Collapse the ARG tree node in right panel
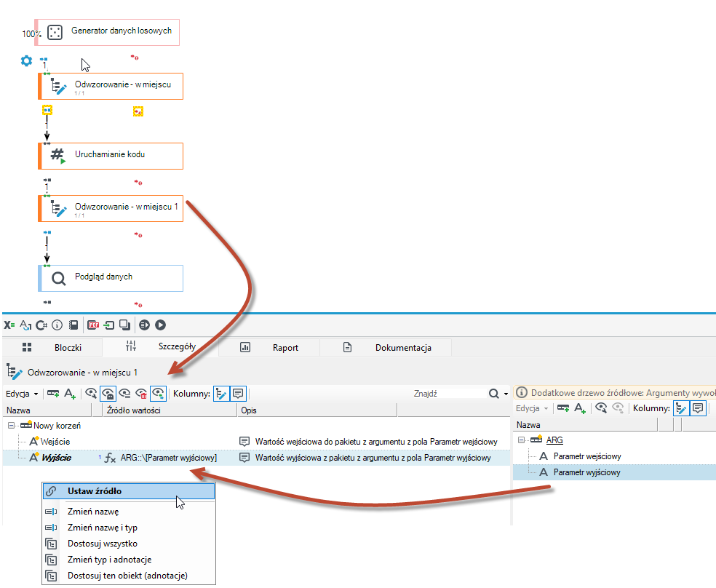716x588 pixels. point(521,440)
